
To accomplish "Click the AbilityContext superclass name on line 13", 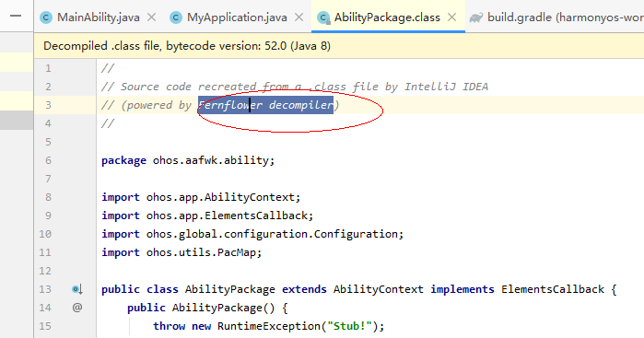I will point(378,289).
